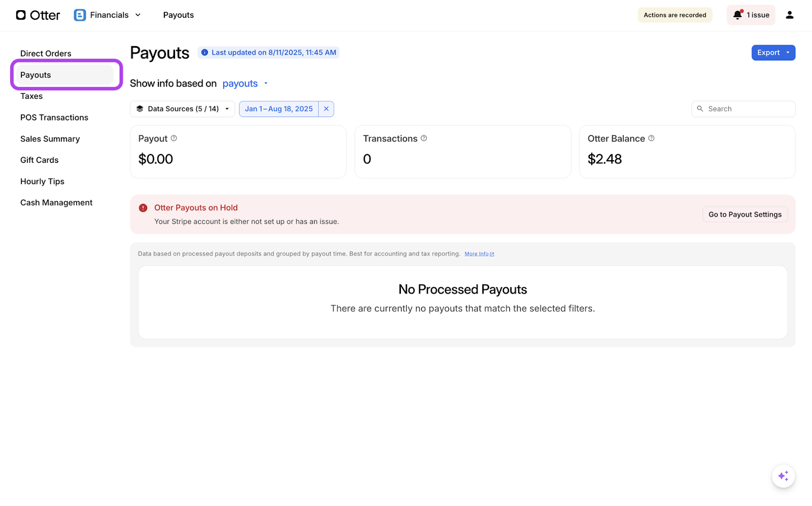Click the Transactions help question icon

[x=424, y=138]
